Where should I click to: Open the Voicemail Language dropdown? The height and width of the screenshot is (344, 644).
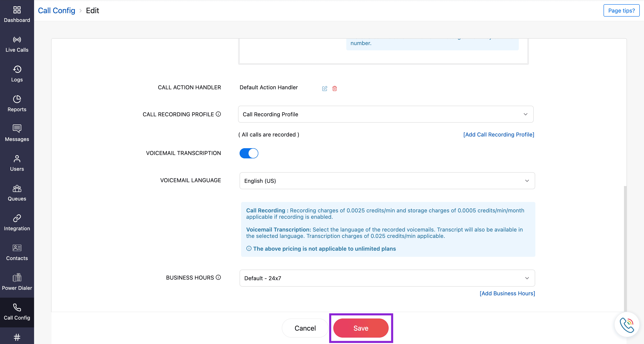pyautogui.click(x=387, y=181)
